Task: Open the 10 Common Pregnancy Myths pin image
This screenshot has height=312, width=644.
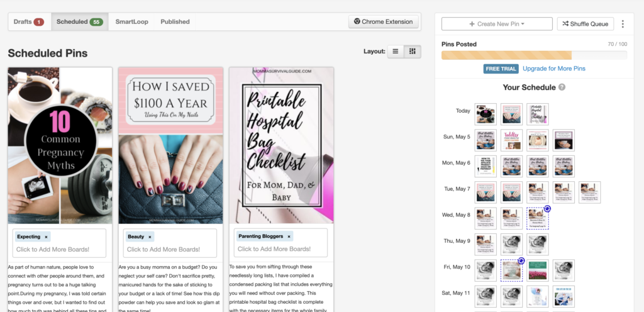Action: tap(60, 146)
